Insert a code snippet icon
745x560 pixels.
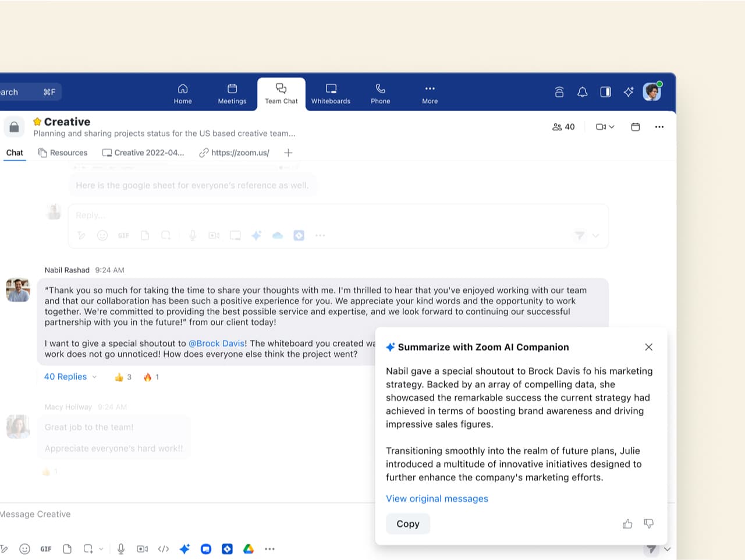[x=164, y=549]
